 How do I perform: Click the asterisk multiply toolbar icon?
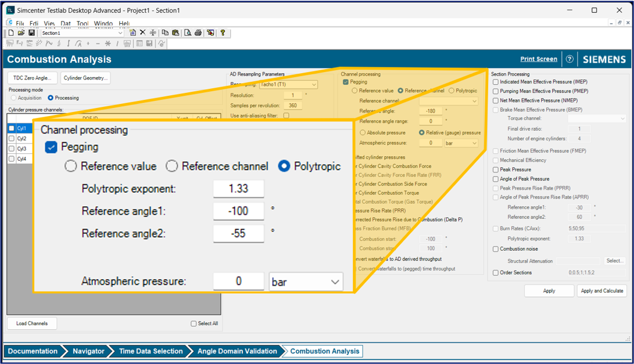click(108, 43)
